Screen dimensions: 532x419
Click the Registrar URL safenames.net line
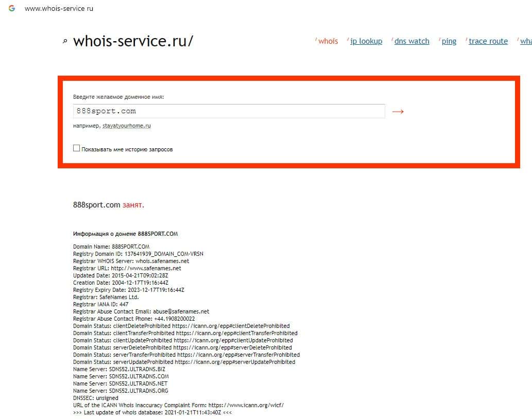point(127,268)
